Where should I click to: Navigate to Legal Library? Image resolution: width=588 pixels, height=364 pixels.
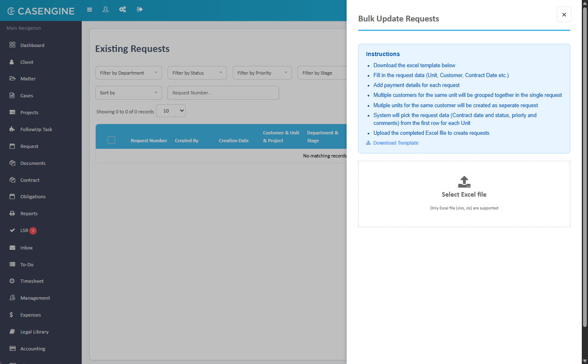[x=34, y=332]
